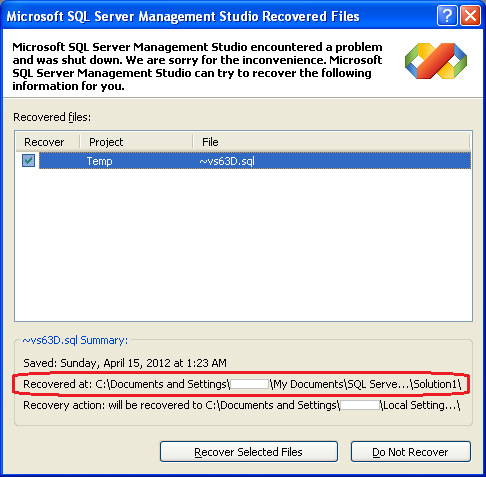Select the ~vs63D.sql file entry
The width and height of the screenshot is (486, 477).
tap(227, 161)
